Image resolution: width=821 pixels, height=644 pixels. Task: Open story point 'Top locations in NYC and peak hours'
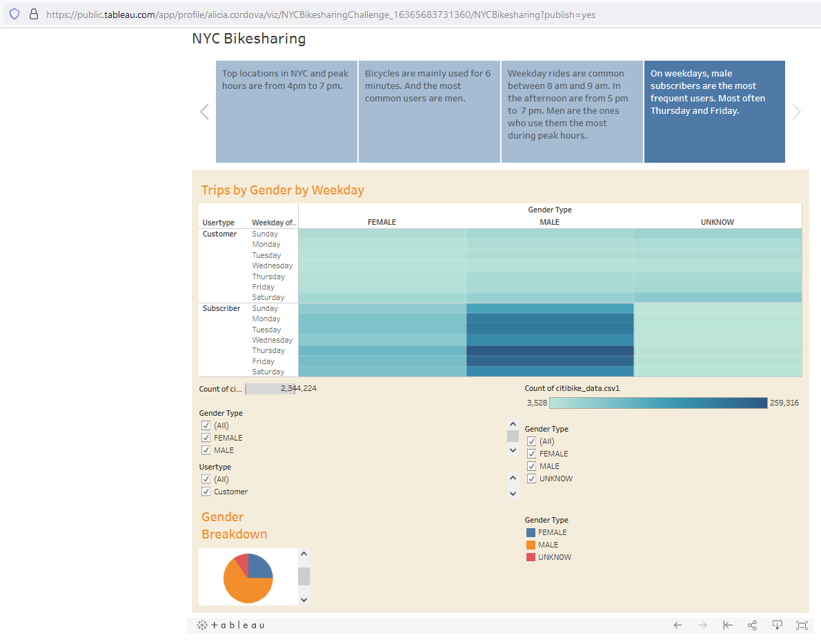pos(286,112)
